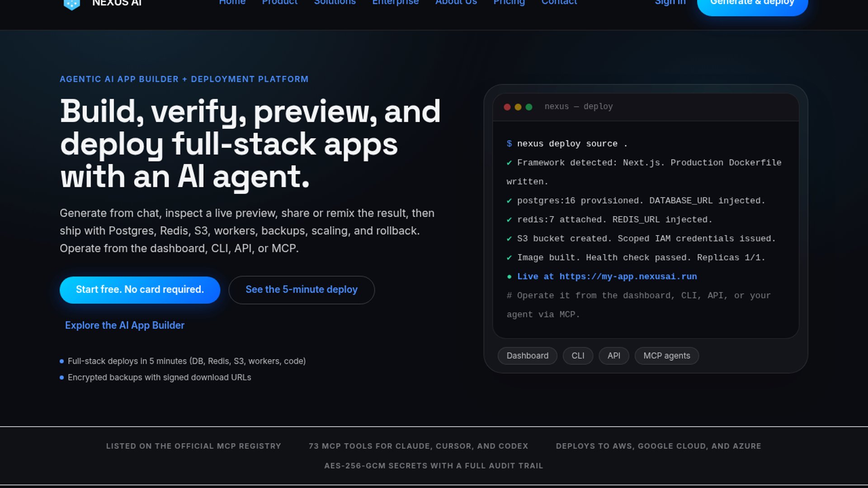Click 'Agentic AI App Builder + Deployment Platform' tagline
This screenshot has height=488, width=868.
pos(184,80)
